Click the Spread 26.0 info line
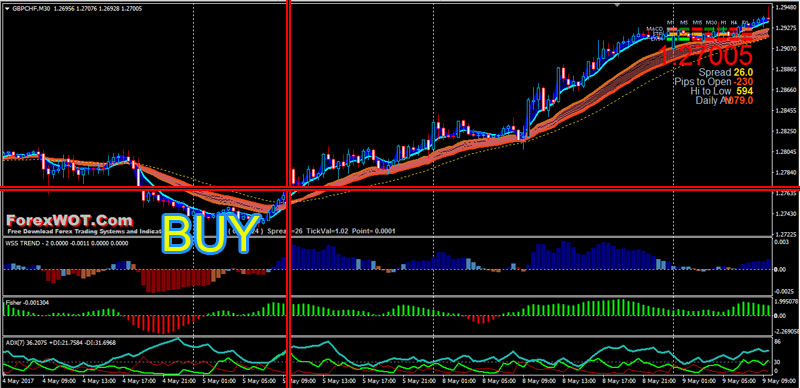 point(726,72)
